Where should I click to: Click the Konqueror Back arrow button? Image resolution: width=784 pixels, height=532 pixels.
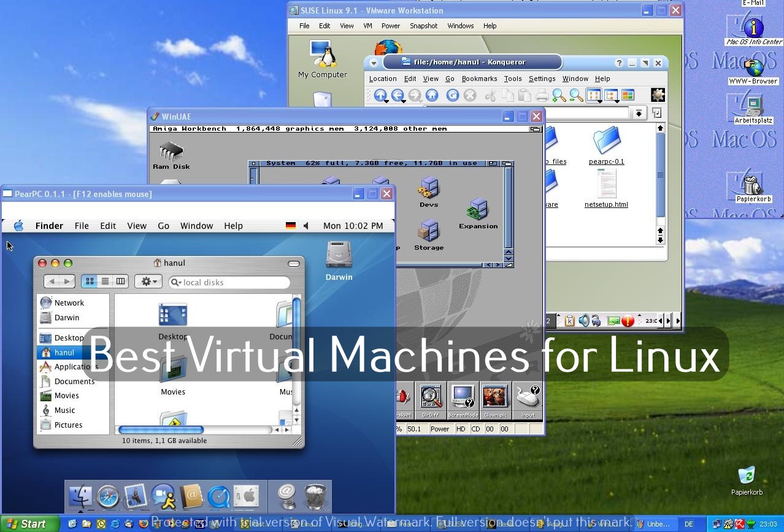(x=398, y=95)
